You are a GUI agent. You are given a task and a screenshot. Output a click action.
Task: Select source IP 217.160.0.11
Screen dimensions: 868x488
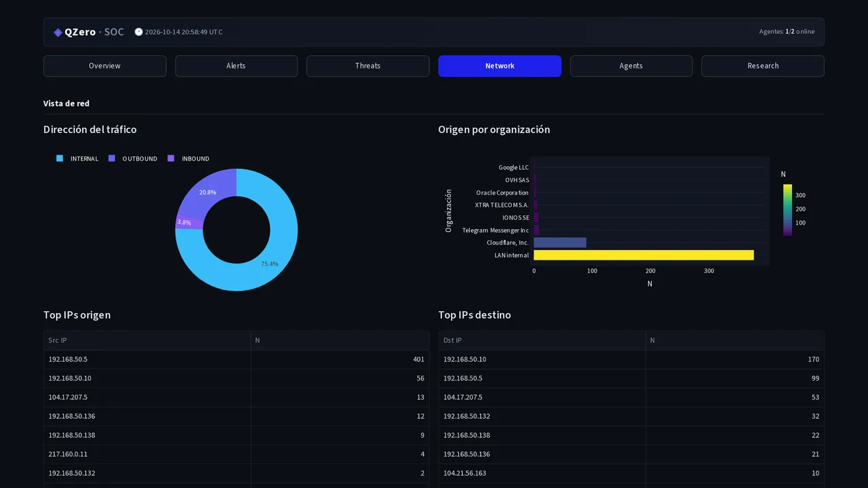236,454
